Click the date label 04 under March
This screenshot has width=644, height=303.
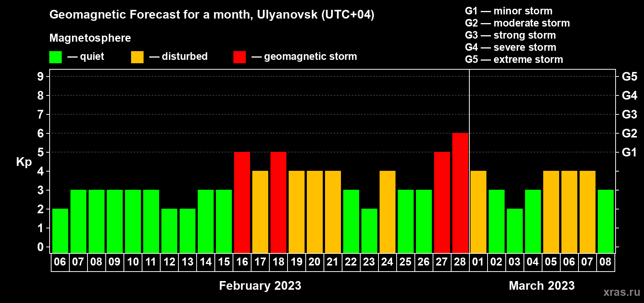pos(533,262)
